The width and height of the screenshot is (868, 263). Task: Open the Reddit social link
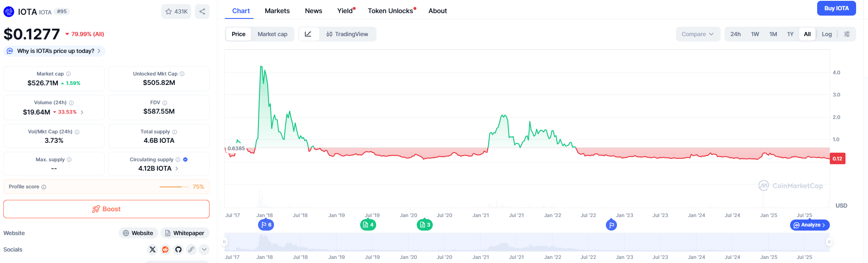[165, 249]
